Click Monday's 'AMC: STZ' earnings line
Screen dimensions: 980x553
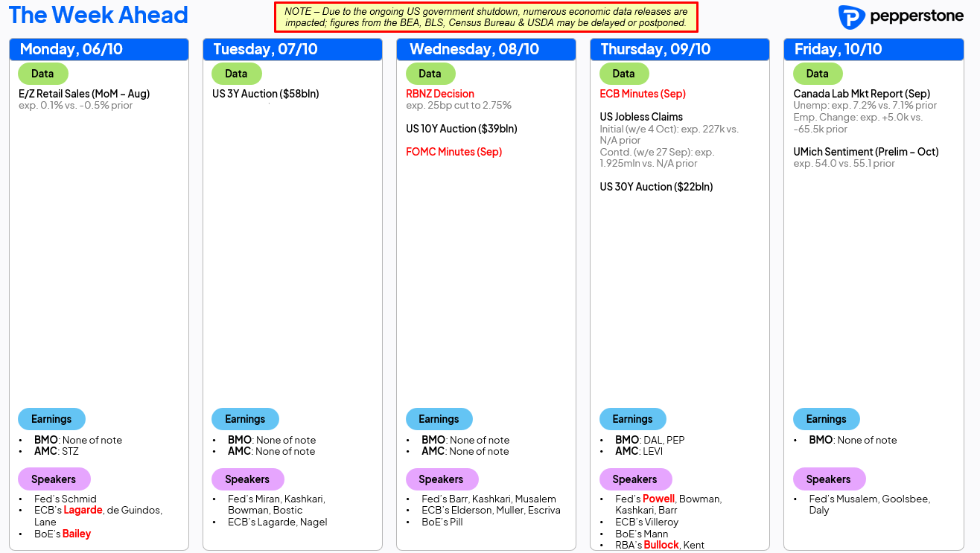56,451
